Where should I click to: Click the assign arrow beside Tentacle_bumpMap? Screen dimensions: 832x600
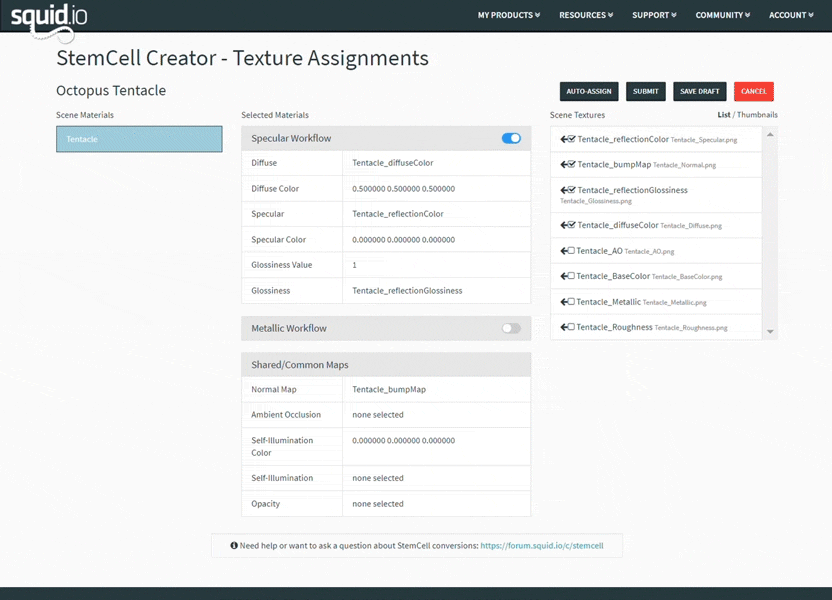click(563, 165)
